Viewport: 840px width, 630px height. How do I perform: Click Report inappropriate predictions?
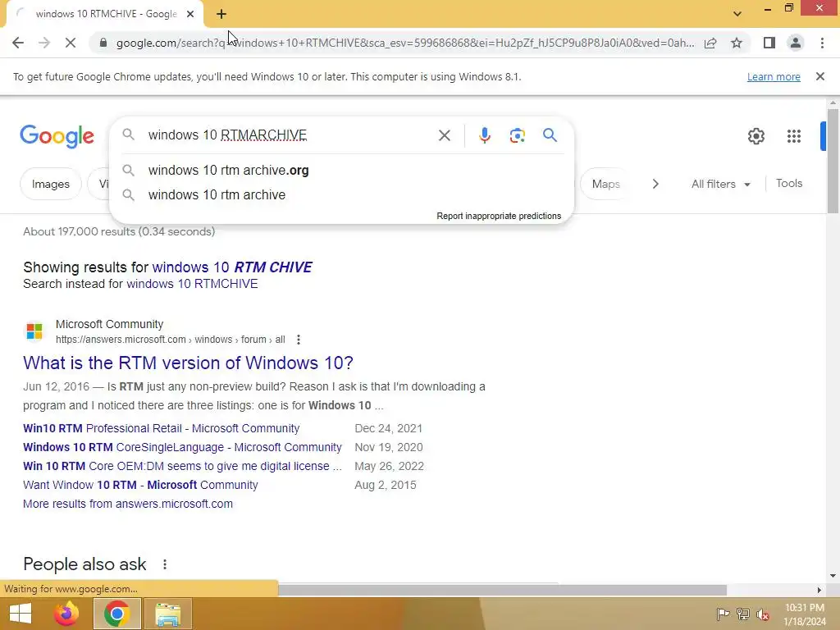pos(499,216)
